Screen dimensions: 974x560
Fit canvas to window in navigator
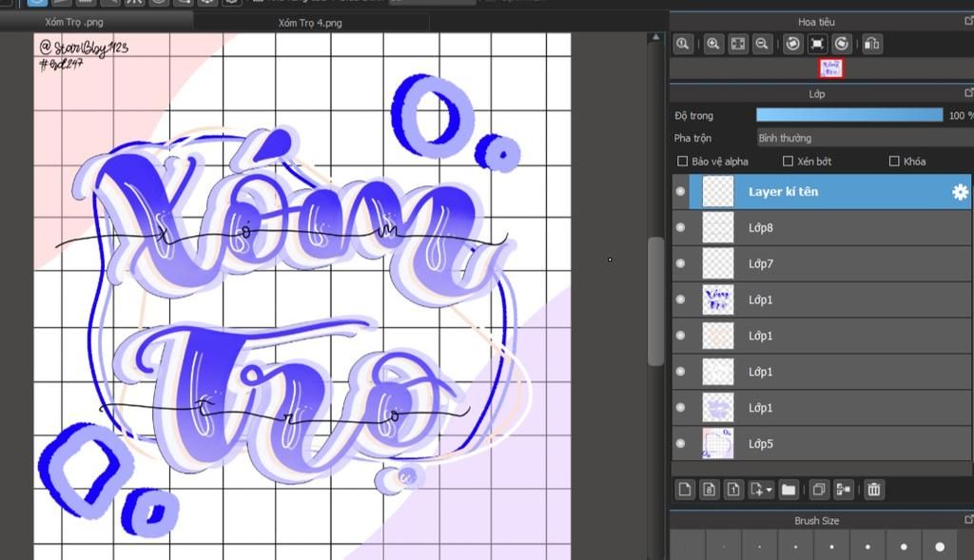coord(737,44)
